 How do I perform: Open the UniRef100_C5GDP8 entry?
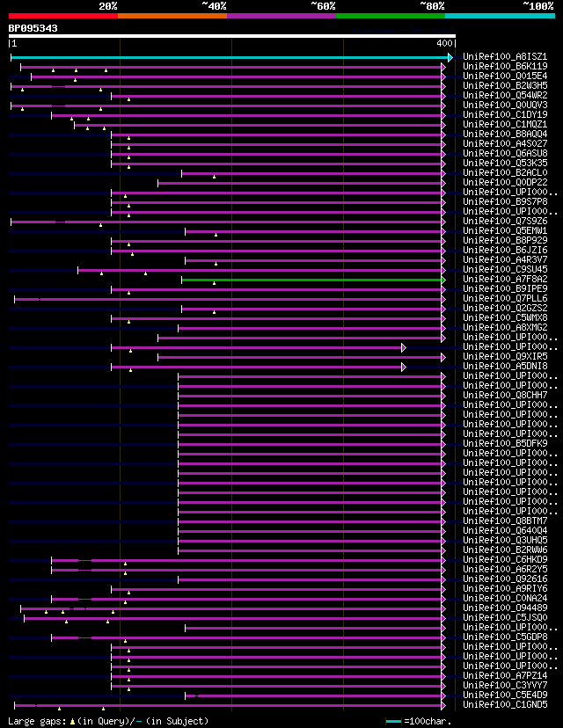pos(505,637)
